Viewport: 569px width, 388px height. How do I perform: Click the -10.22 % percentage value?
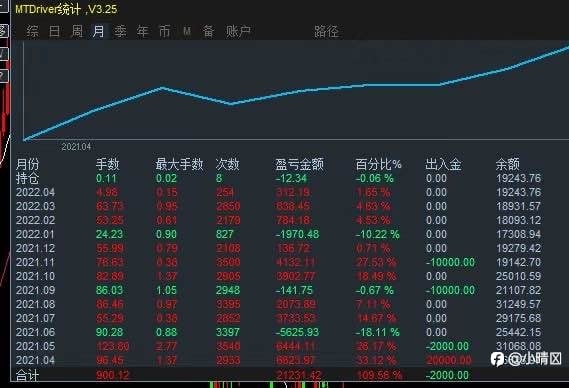click(377, 234)
